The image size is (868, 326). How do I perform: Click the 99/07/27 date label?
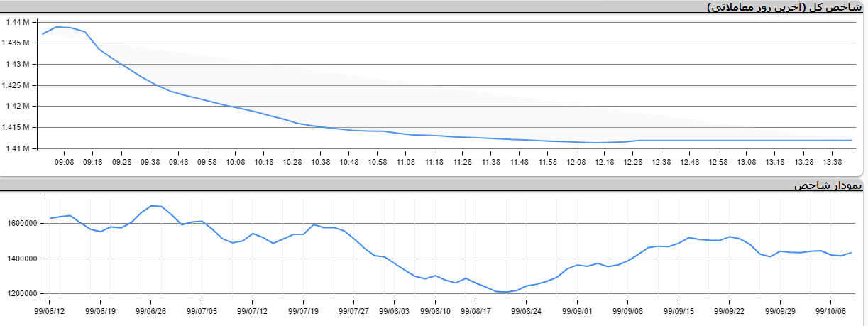point(354,310)
